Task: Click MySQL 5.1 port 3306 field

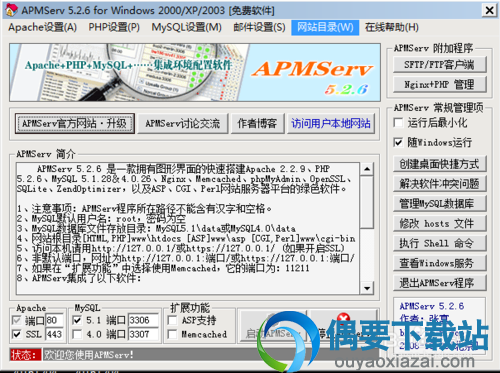Action: point(143,320)
